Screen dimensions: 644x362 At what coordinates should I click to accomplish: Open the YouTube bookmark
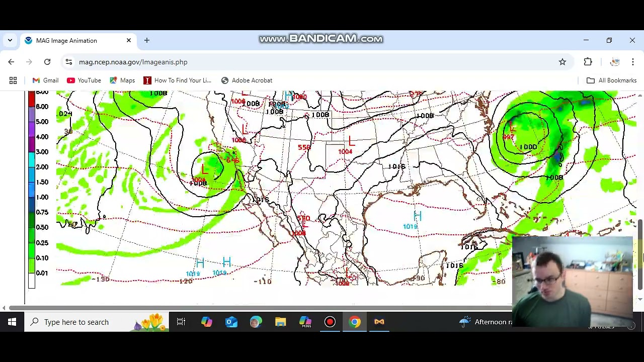84,80
